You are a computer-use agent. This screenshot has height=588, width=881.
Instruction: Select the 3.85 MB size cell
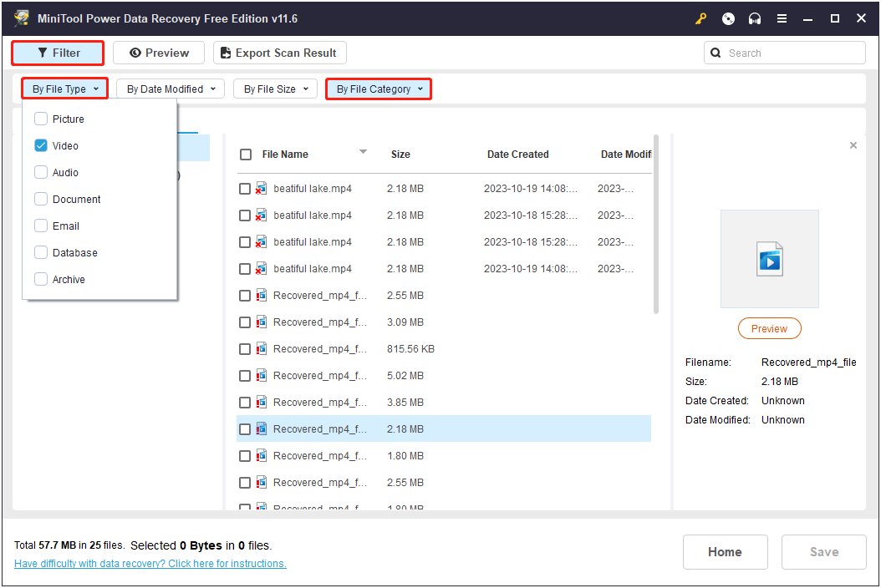[x=405, y=402]
